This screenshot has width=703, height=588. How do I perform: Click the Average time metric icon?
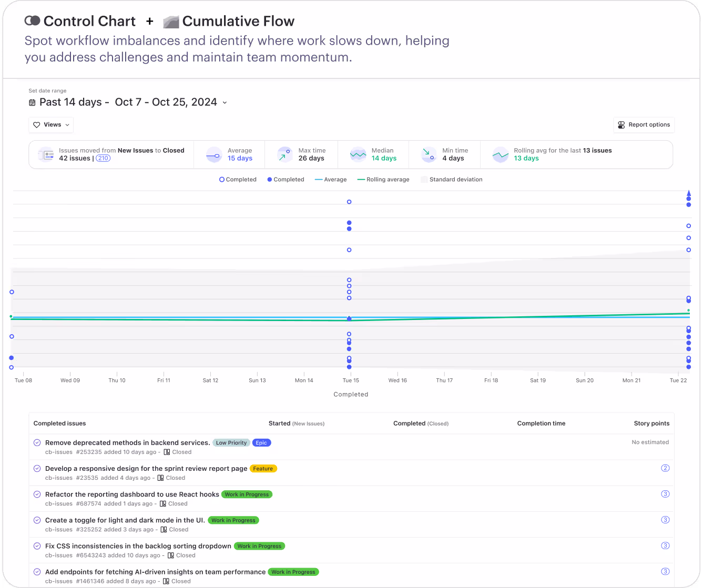214,155
